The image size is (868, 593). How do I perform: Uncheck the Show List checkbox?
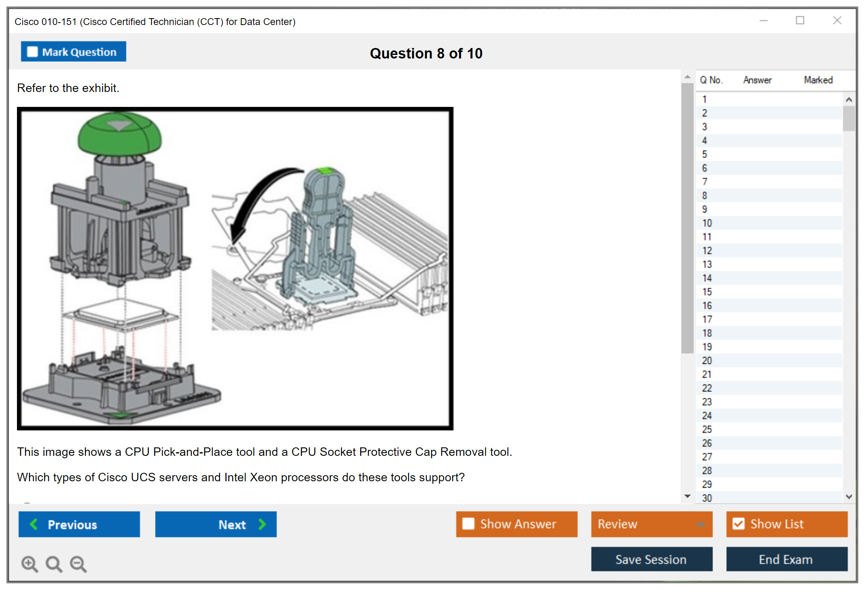point(738,524)
